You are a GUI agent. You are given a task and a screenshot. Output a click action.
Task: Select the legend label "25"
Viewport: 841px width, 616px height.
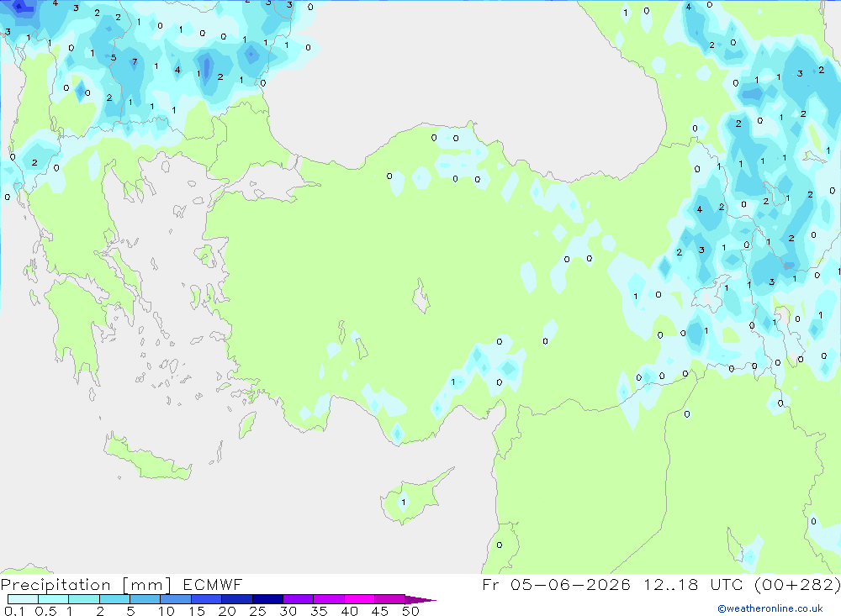tap(257, 611)
